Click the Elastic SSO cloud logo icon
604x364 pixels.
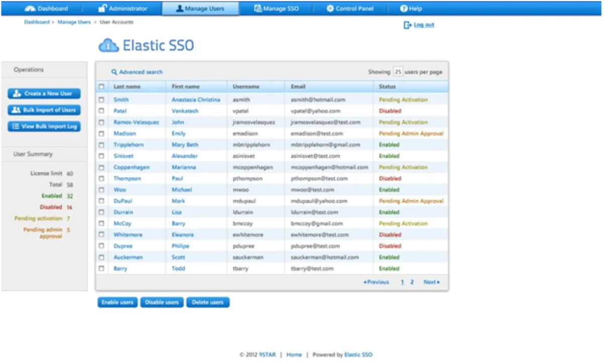108,46
